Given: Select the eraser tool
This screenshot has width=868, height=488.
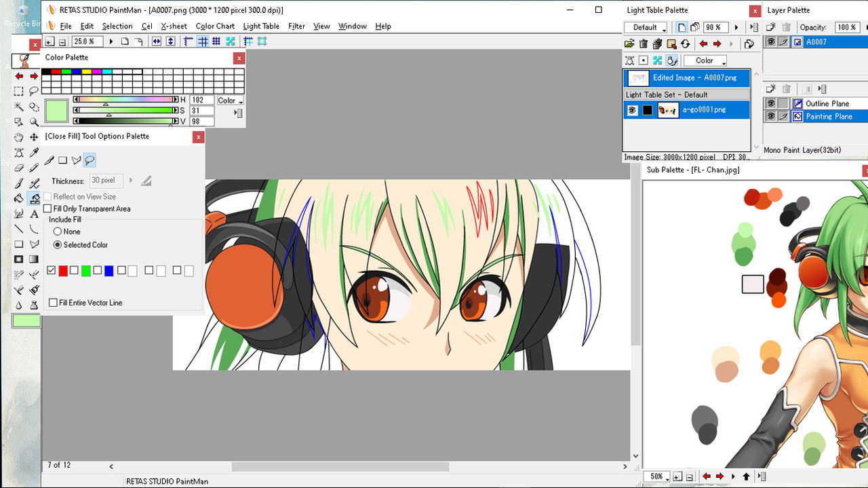Looking at the screenshot, I should point(19,168).
